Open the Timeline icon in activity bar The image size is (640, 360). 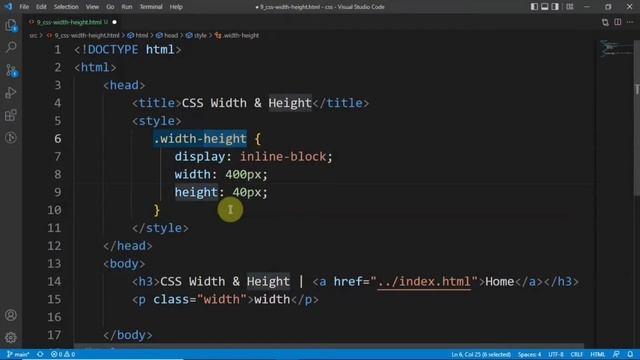(x=11, y=138)
